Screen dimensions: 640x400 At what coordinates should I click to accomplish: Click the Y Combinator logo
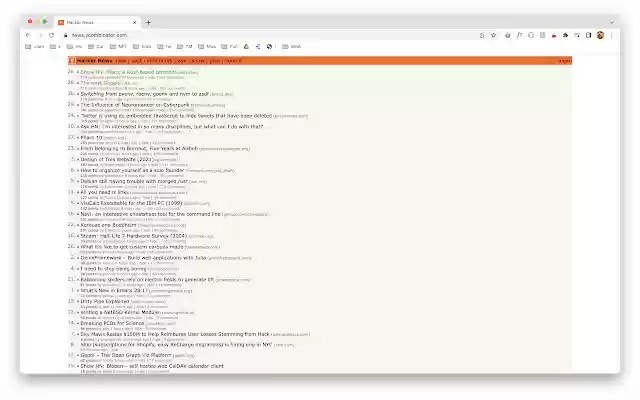click(x=72, y=61)
